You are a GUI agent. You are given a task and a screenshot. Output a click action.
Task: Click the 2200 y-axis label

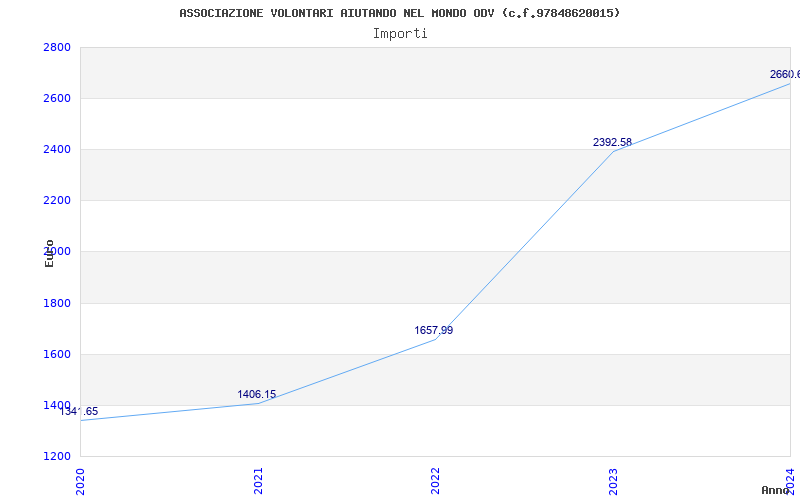pos(57,201)
